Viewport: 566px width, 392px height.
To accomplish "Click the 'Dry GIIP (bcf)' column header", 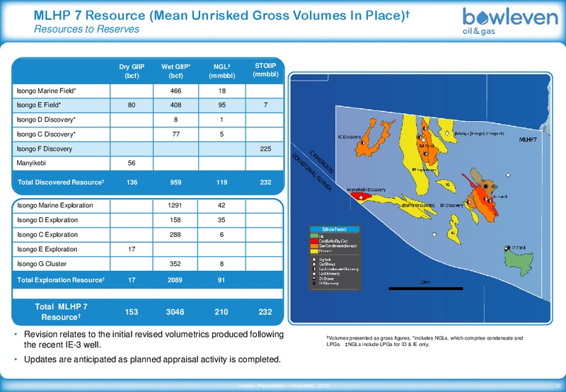I will [132, 71].
